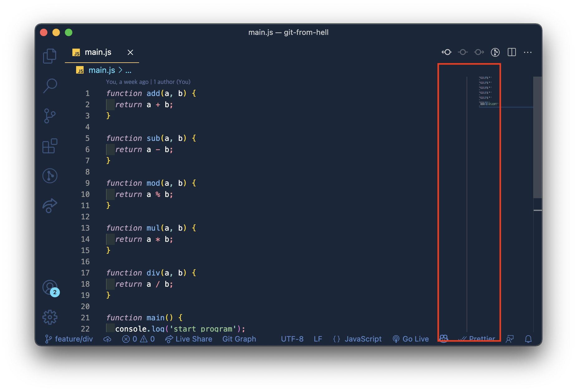Click main.js in the breadcrumb bar
The width and height of the screenshot is (577, 392).
click(102, 70)
